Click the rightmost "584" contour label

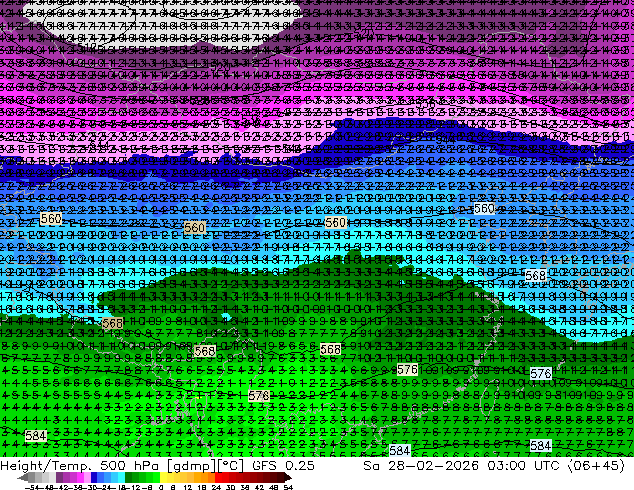[541, 446]
